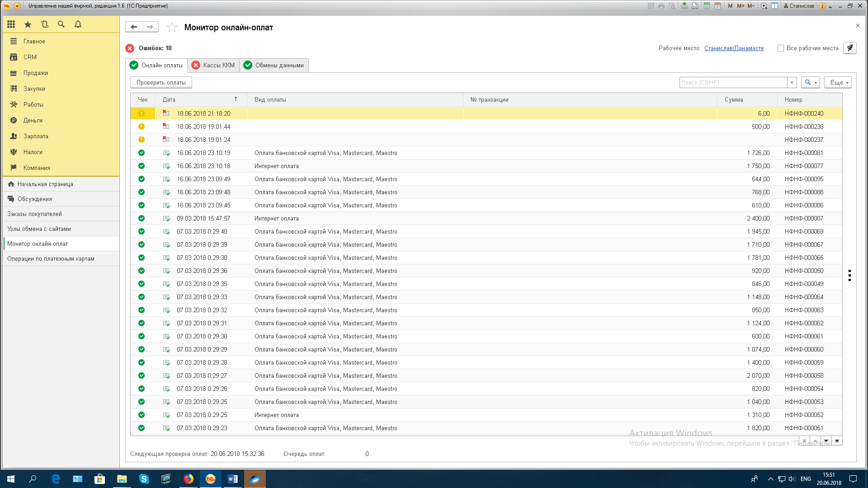The image size is (868, 488).
Task: Enable the Все рабочие места checkbox
Action: [780, 48]
